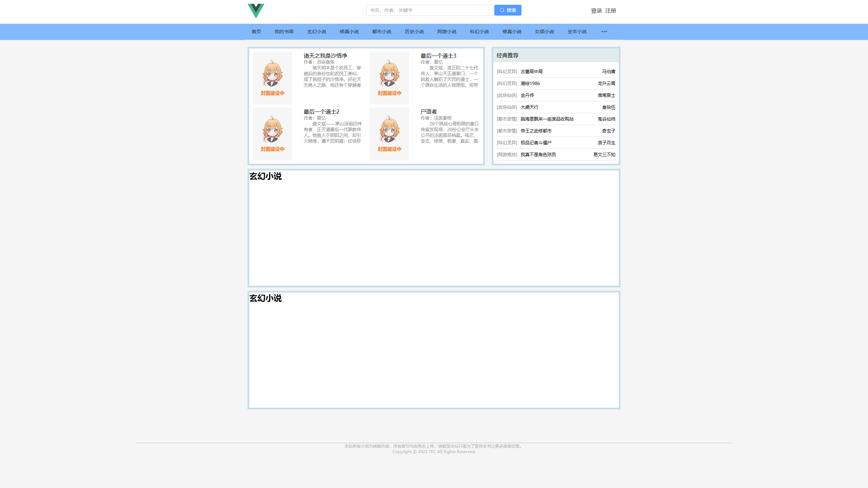Select 历史小说 in the navigation bar
868x488 pixels.
tap(414, 32)
